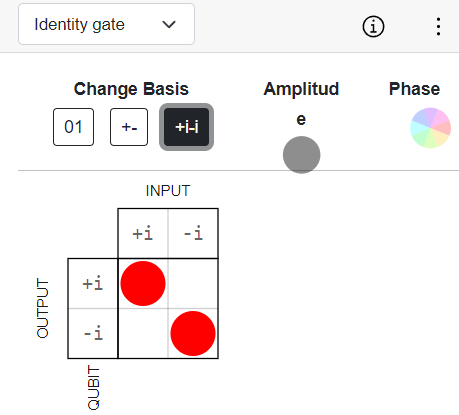Open the Identity gate dropdown
Screen dimensions: 459x415
coord(106,24)
